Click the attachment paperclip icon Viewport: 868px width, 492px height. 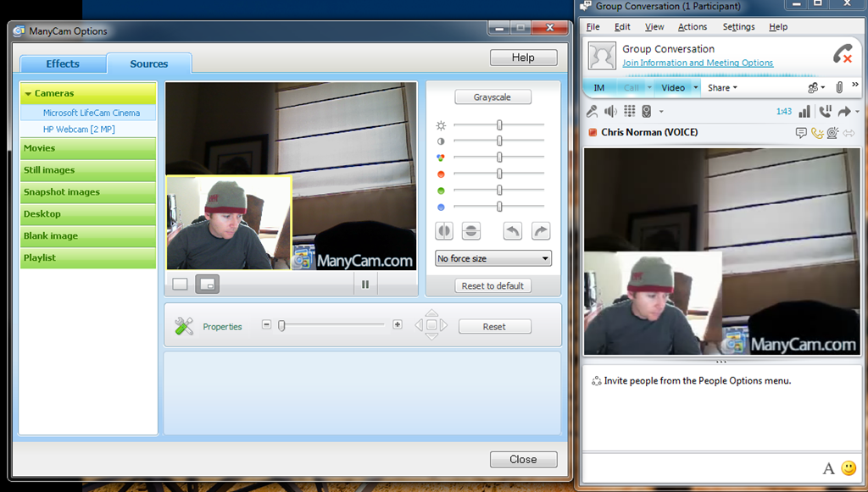click(839, 87)
